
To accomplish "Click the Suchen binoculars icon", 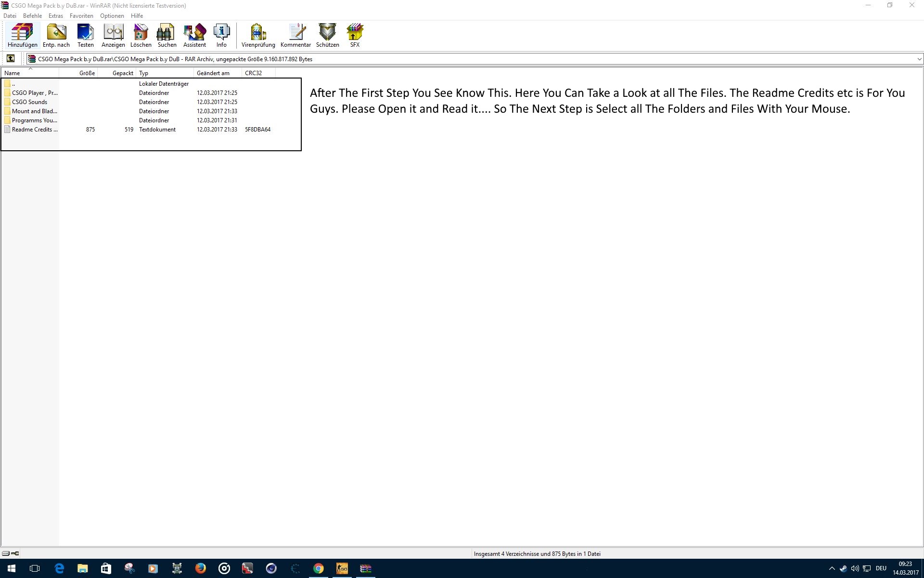I will tap(167, 36).
